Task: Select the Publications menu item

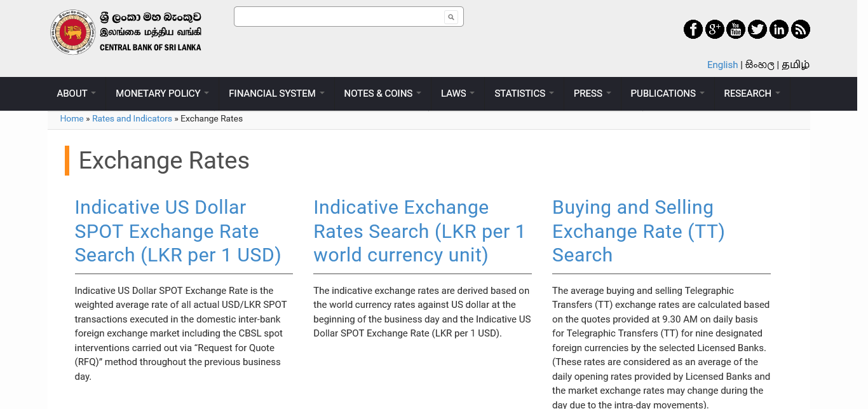Action: (667, 94)
